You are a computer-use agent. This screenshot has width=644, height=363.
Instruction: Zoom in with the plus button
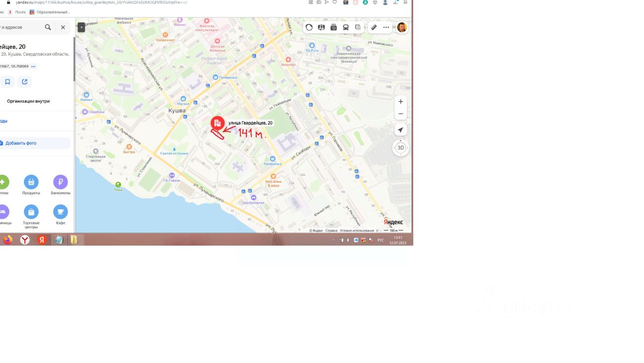click(x=400, y=102)
